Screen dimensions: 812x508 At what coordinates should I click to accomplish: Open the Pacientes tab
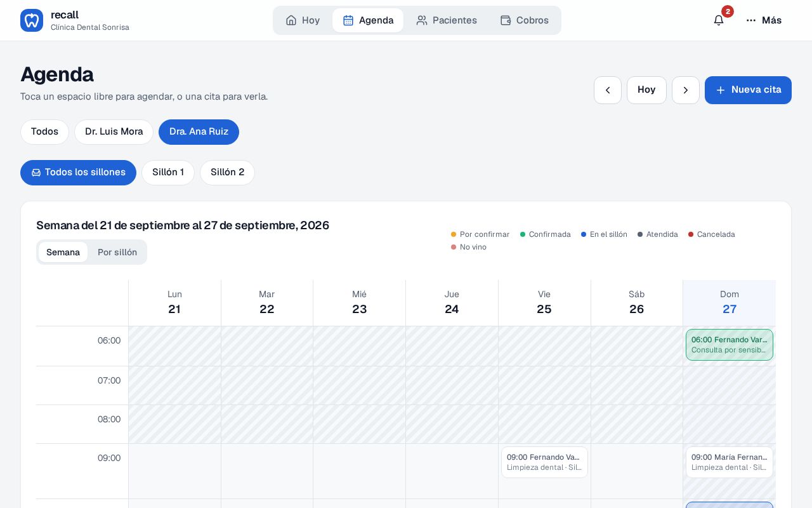(x=447, y=20)
